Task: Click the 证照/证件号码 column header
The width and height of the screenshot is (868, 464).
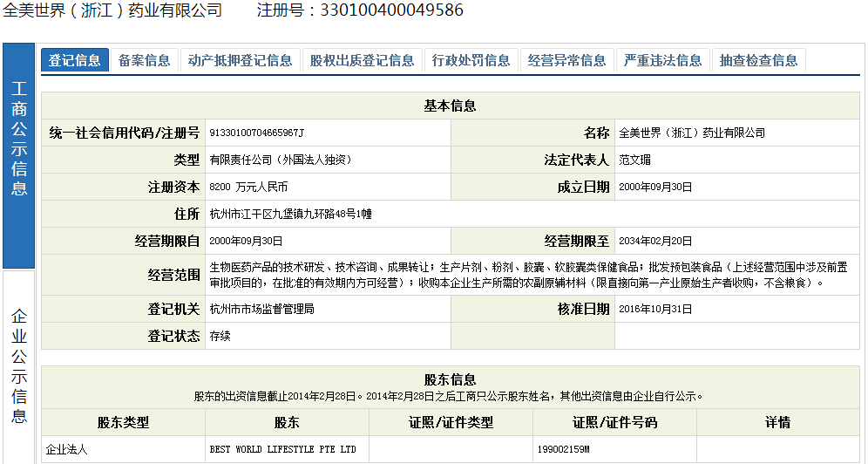Action: [x=615, y=422]
